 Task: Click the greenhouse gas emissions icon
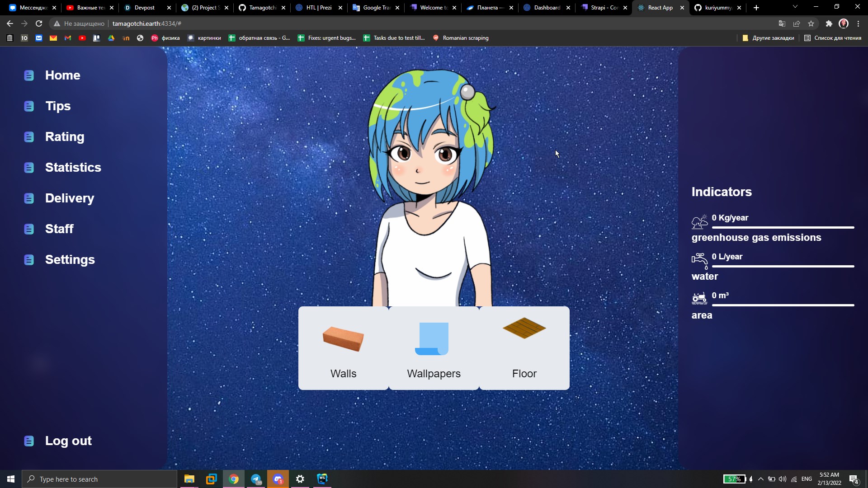[x=700, y=221]
